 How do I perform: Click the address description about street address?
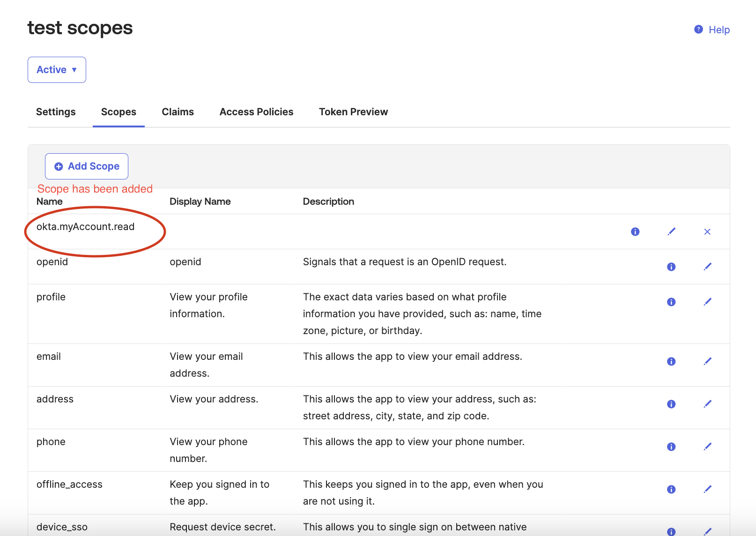(420, 408)
